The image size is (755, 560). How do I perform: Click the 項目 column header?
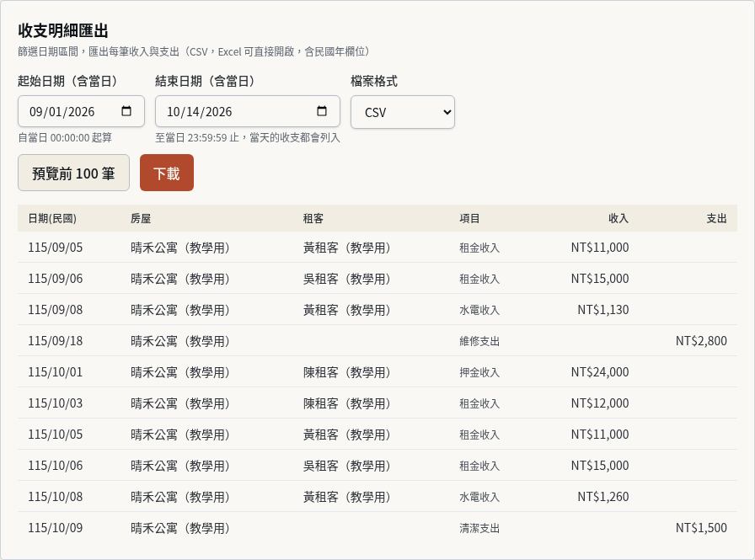click(469, 218)
